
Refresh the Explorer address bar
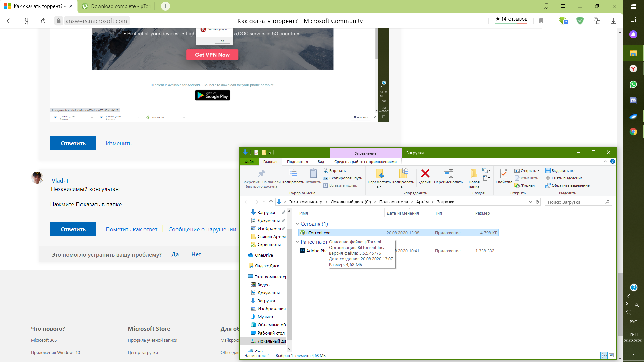537,202
